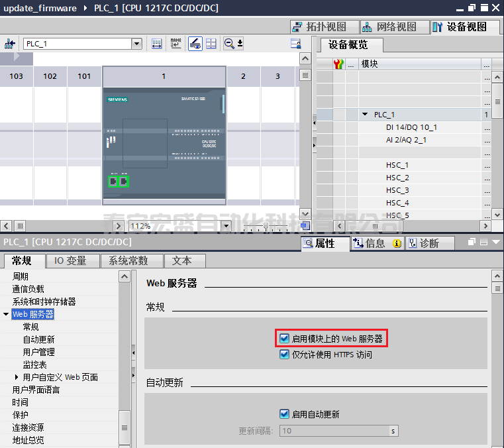
Task: Open the PLC_1 device selection dropdown
Action: pyautogui.click(x=137, y=44)
